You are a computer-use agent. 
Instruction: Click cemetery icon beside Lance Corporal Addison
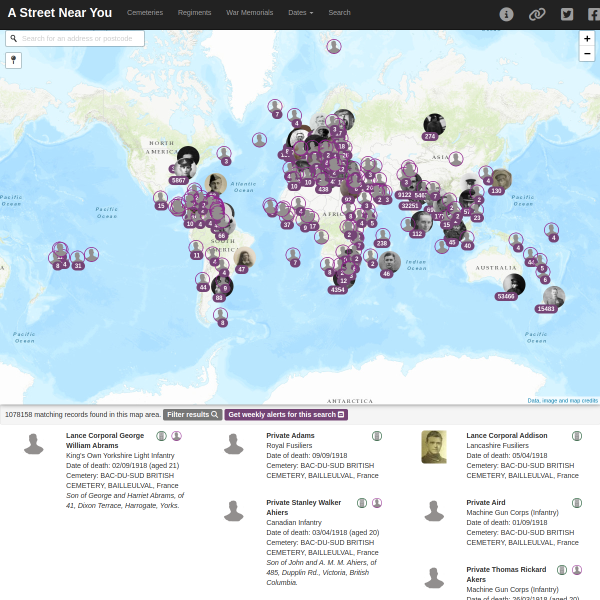(577, 436)
